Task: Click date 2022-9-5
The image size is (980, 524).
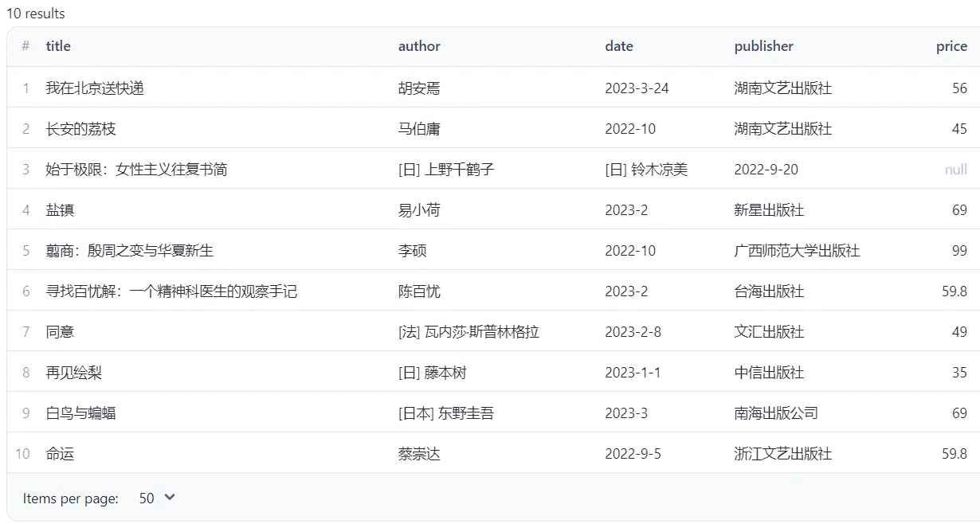Action: [633, 453]
